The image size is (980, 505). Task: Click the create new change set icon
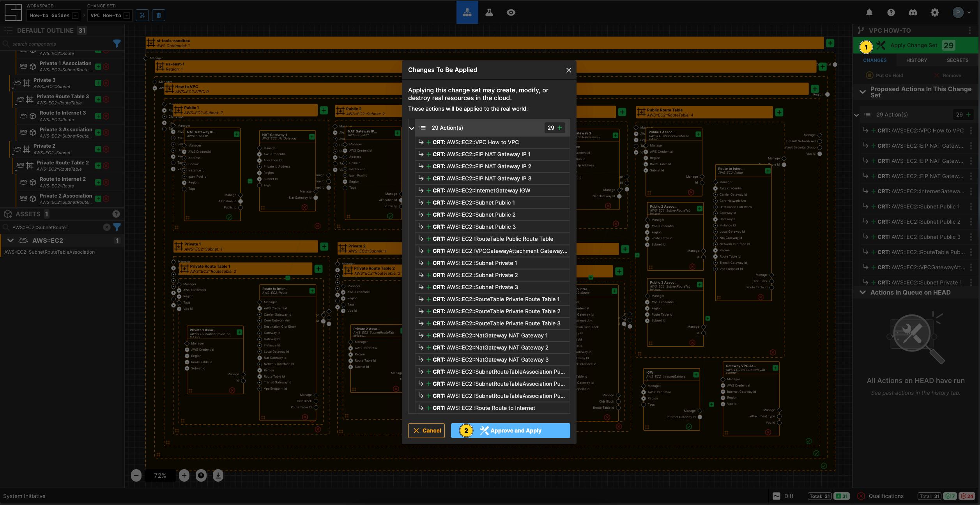(x=142, y=15)
